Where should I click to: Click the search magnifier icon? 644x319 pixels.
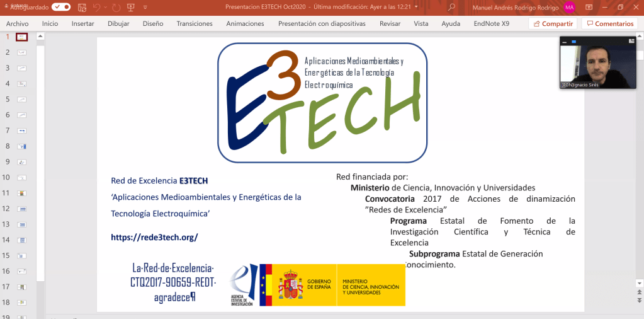click(x=451, y=7)
